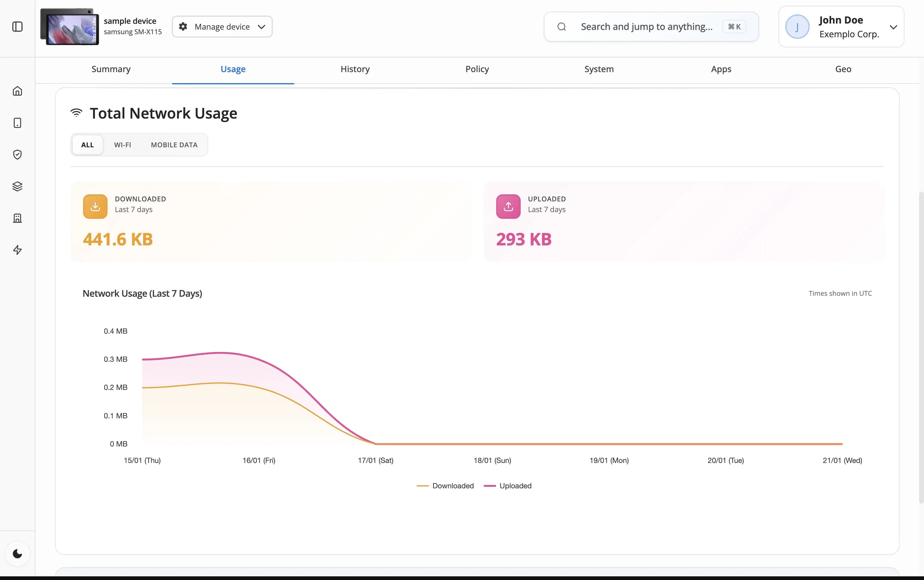Toggle dark mode with the moon button
924x580 pixels.
click(x=17, y=553)
